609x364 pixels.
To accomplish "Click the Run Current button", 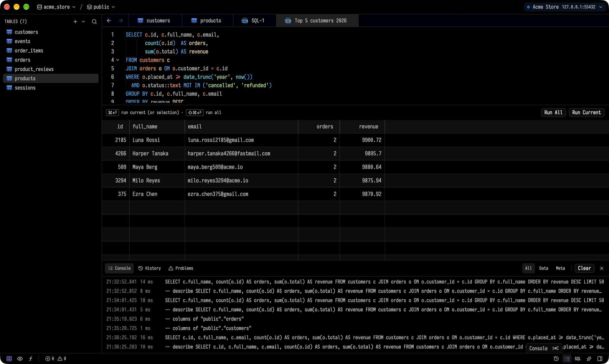I will click(586, 112).
